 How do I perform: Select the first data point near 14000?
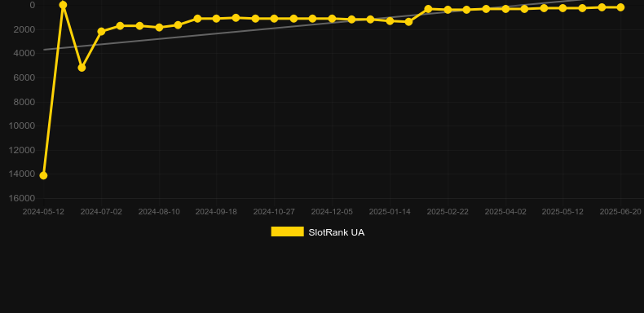[43, 175]
